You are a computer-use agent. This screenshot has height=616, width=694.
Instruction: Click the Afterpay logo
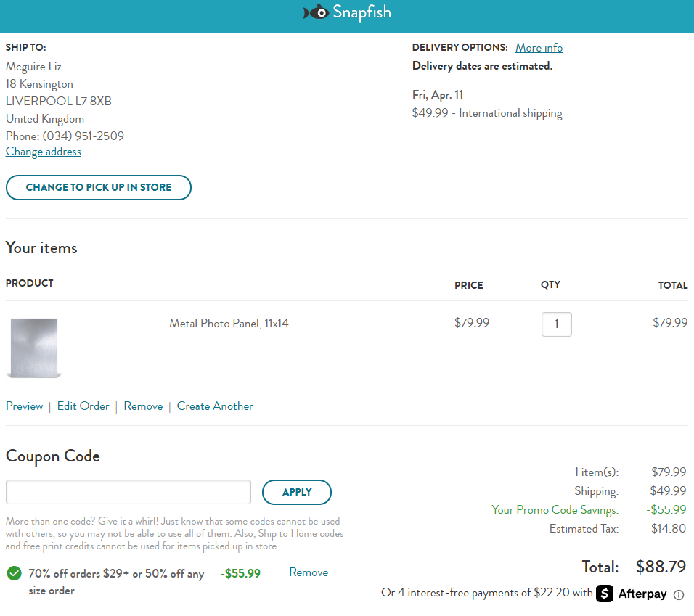(x=631, y=594)
